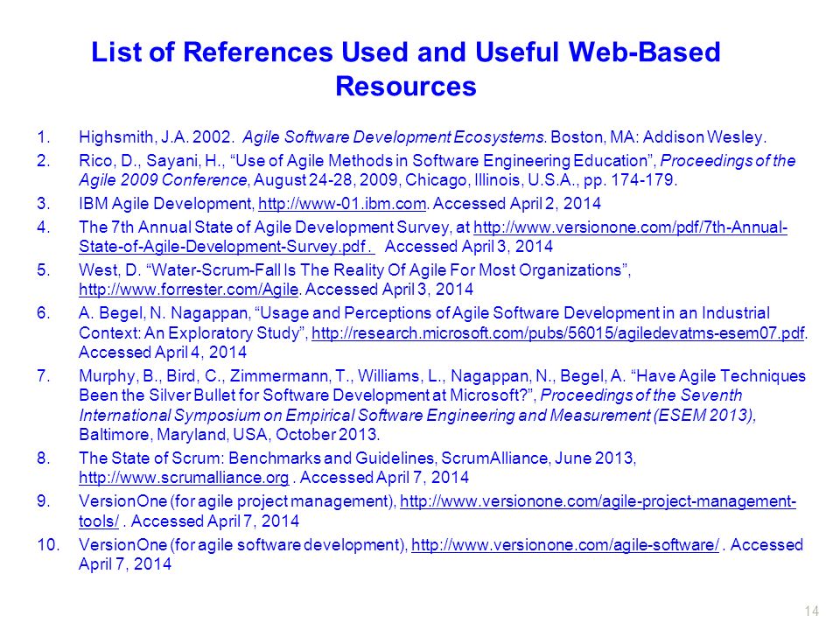Select the Highsmith, J.A. 2002 reference
840x630 pixels.
click(423, 137)
